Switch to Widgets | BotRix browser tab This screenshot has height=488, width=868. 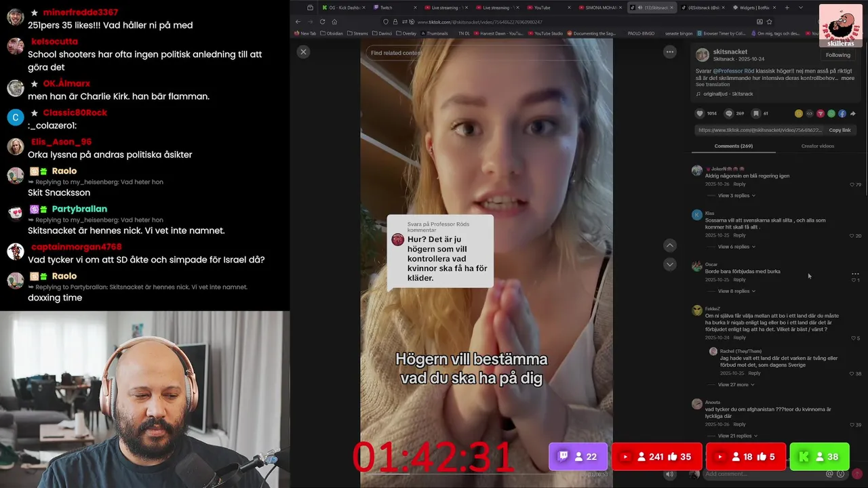753,7
